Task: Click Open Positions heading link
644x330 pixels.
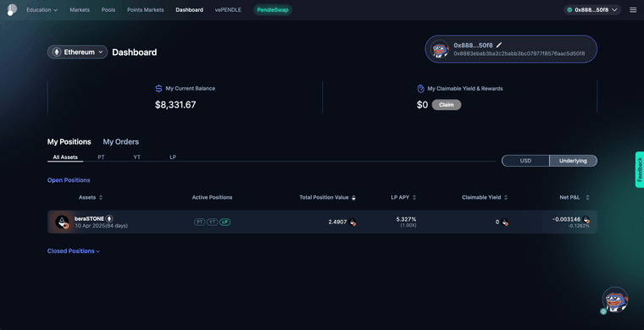Action: 69,180
